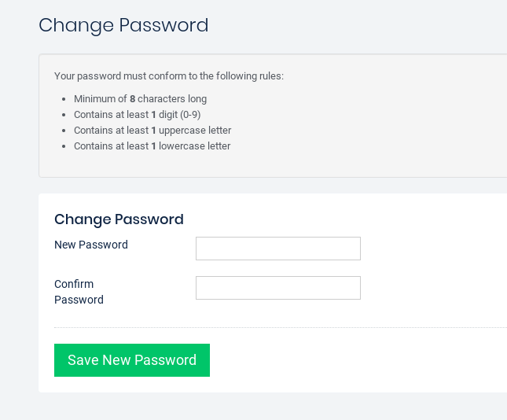Screen dimensions: 507x420
Task: Focus the Confirm Password input field
Action: 277,288
